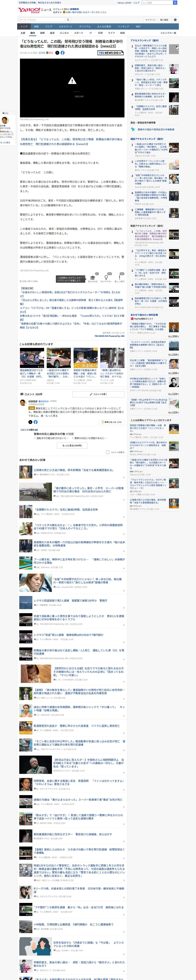This screenshot has width=196, height=980.
Task: Open the ライブ tab in main navigation
Action: (49, 27)
